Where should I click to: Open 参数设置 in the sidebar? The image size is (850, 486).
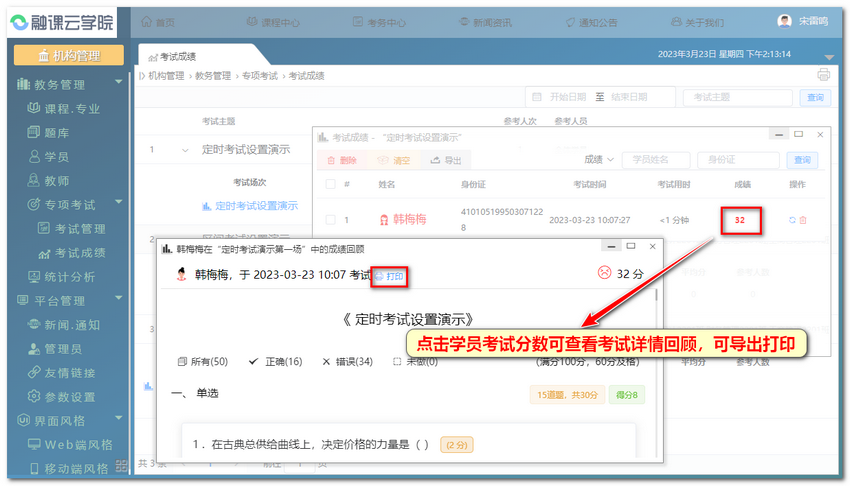coord(68,397)
